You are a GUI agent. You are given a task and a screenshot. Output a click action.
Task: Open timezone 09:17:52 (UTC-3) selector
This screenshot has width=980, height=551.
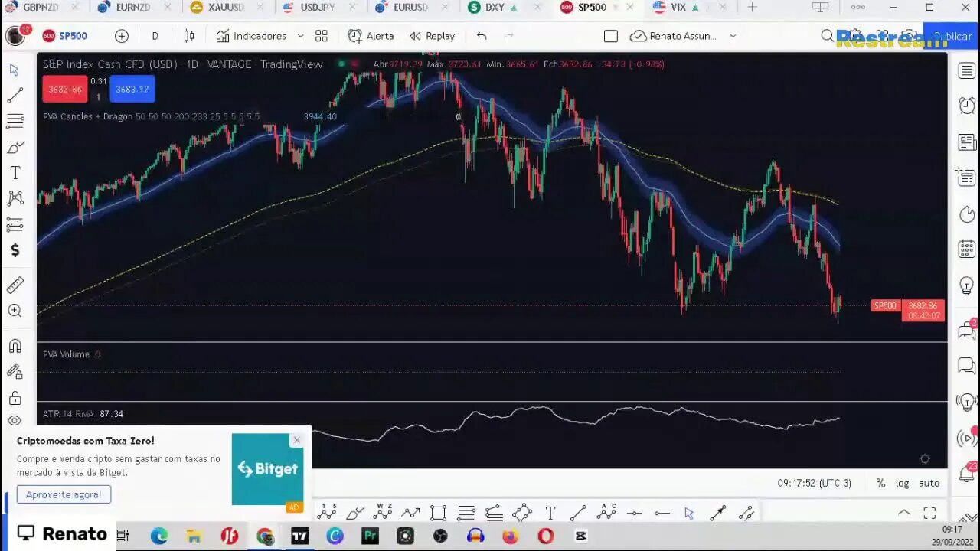tap(815, 483)
